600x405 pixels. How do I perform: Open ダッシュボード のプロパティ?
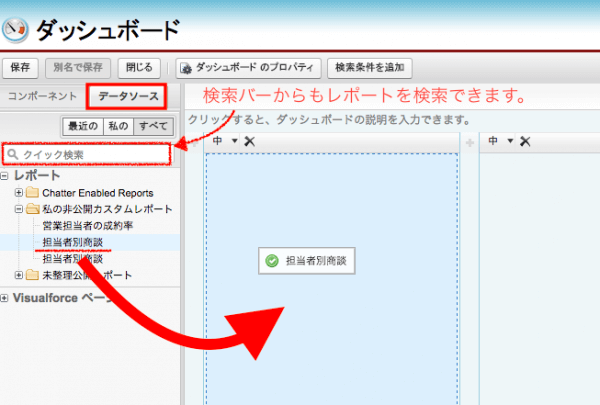click(248, 68)
